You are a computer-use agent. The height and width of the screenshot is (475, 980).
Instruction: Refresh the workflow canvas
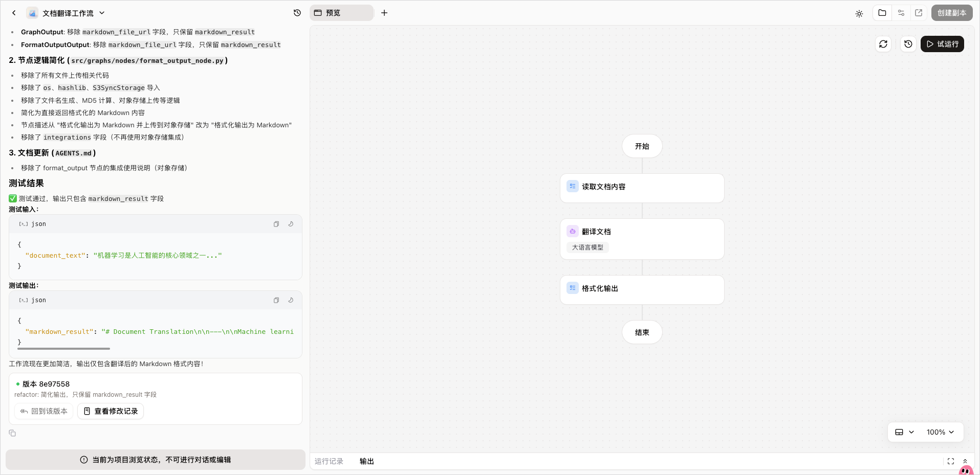click(x=883, y=44)
